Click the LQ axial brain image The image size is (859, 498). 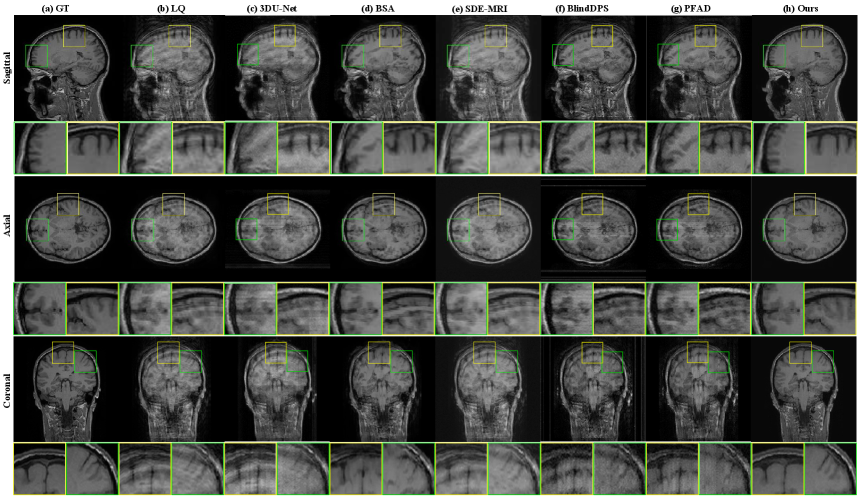point(171,228)
